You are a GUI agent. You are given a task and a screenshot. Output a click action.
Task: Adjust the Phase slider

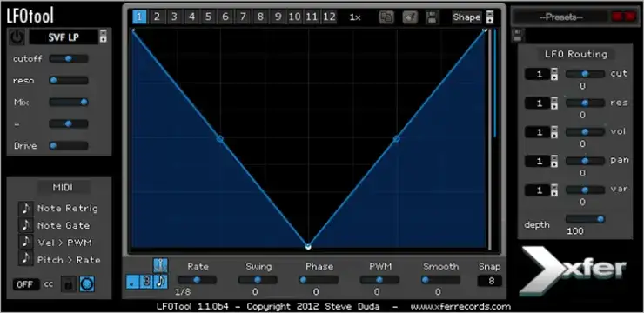click(x=319, y=280)
